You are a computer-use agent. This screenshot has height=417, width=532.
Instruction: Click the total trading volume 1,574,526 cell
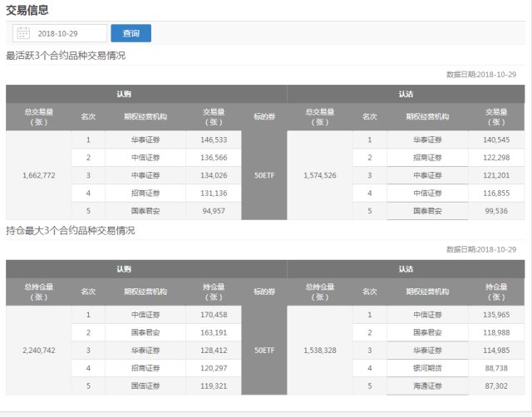click(x=320, y=175)
